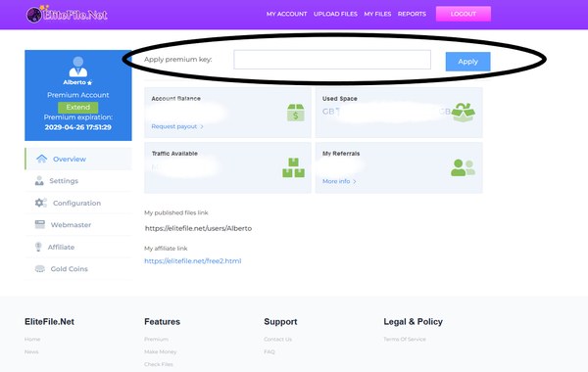Click the Webmaster window icon
The image size is (588, 372).
tap(40, 224)
